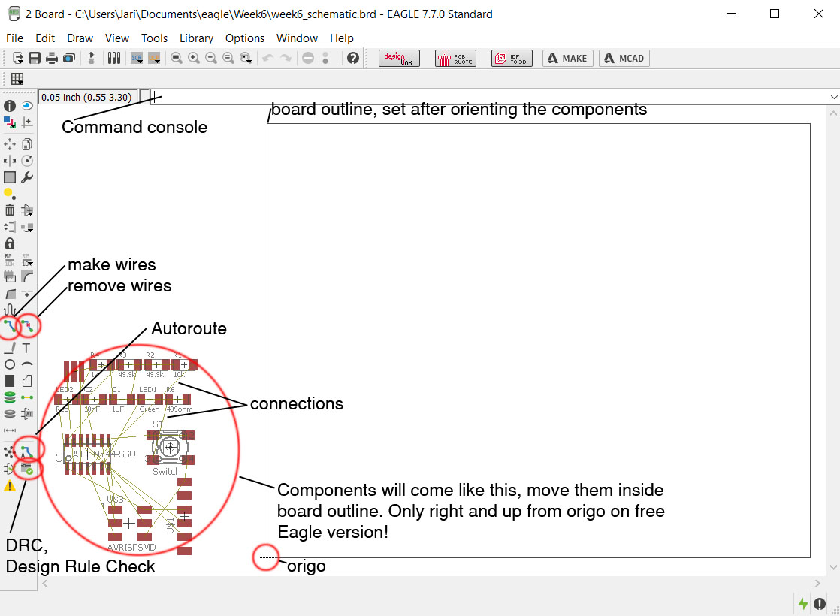Select the Info tool

point(10,106)
